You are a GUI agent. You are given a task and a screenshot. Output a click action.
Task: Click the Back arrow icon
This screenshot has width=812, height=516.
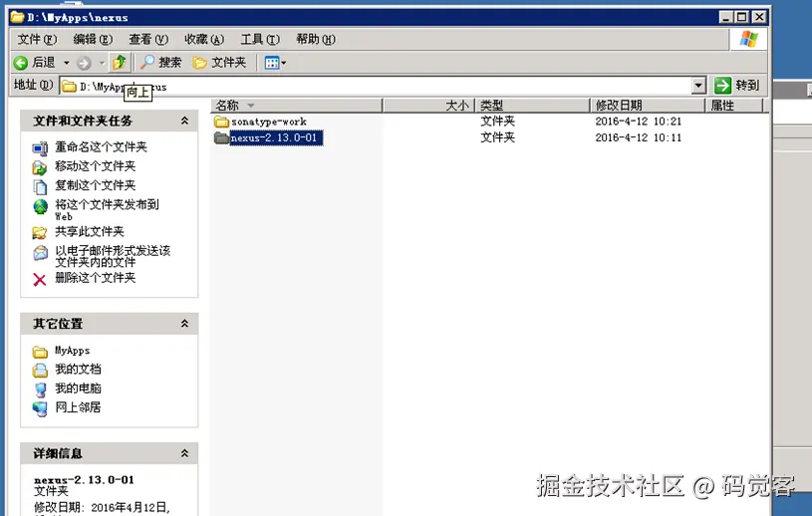(21, 63)
